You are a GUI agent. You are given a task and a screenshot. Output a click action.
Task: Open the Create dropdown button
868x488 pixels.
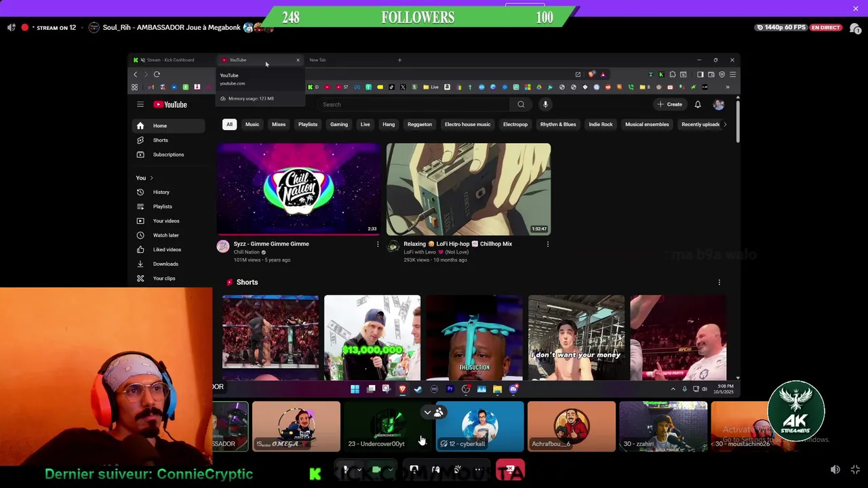click(669, 104)
